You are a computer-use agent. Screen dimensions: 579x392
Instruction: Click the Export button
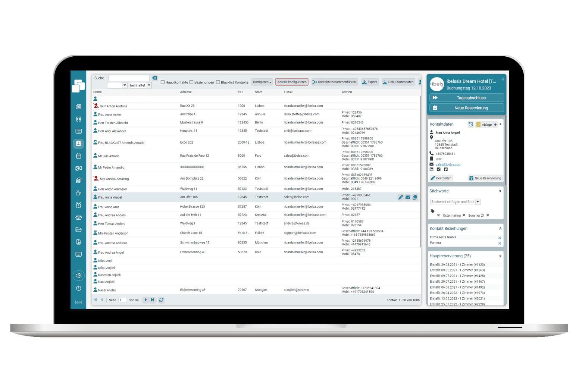point(370,82)
